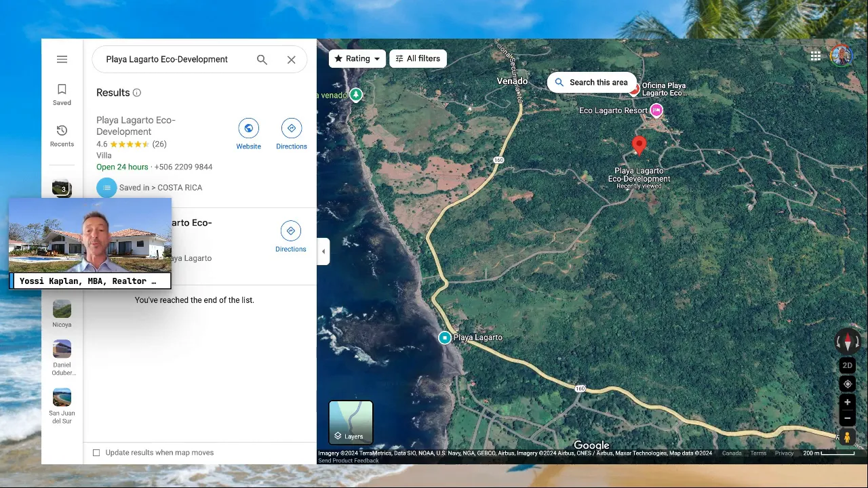Viewport: 868px width, 488px height.
Task: Click inside the search box text
Action: click(x=167, y=60)
